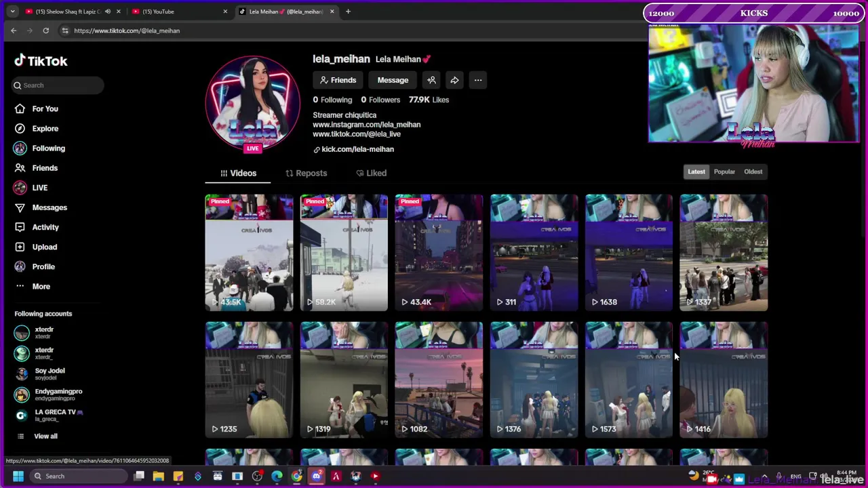The width and height of the screenshot is (868, 488).
Task: Select the Reposts tab
Action: (x=306, y=173)
